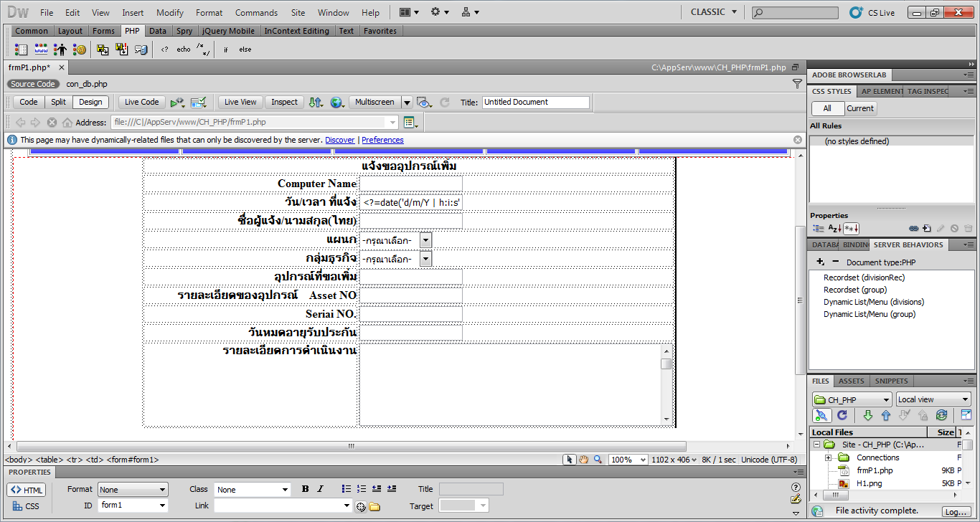Open zoom level 100% dropdown

point(628,460)
